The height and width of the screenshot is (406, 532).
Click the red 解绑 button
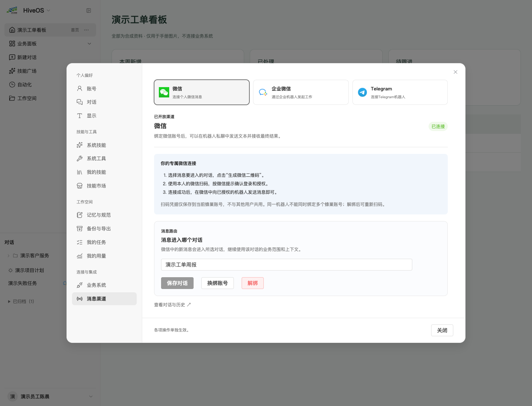(x=253, y=283)
